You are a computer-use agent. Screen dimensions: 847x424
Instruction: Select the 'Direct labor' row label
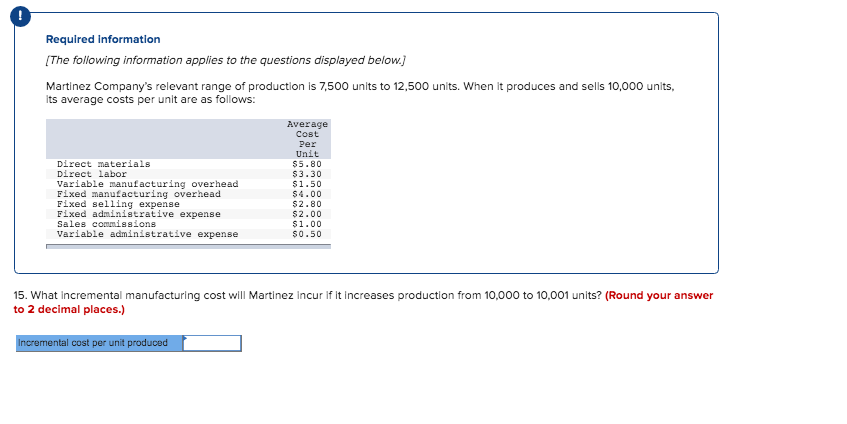pos(92,174)
